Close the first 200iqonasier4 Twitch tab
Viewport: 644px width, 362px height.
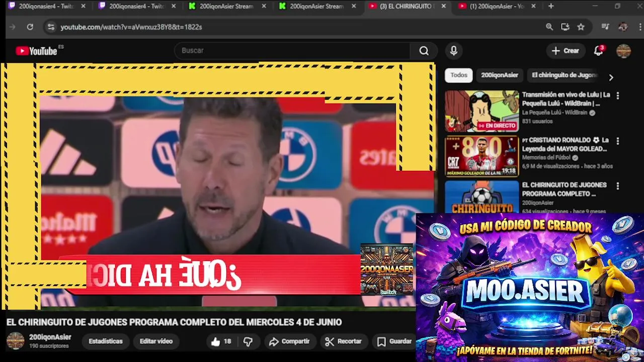coord(83,6)
